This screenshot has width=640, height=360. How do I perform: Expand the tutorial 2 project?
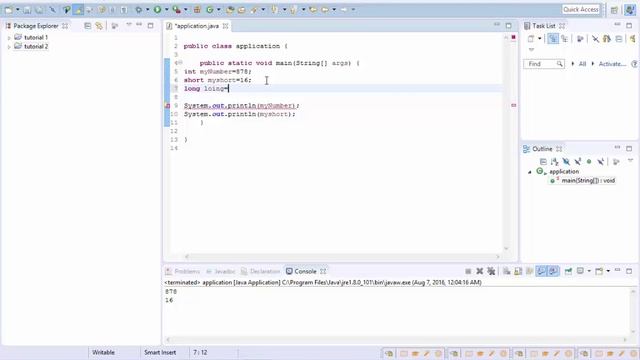click(9, 47)
